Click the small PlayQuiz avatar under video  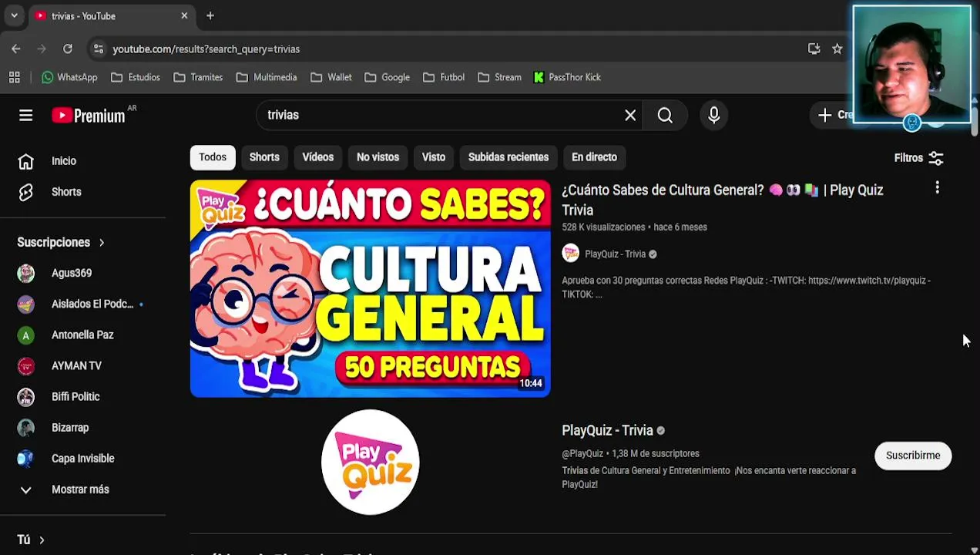[570, 254]
